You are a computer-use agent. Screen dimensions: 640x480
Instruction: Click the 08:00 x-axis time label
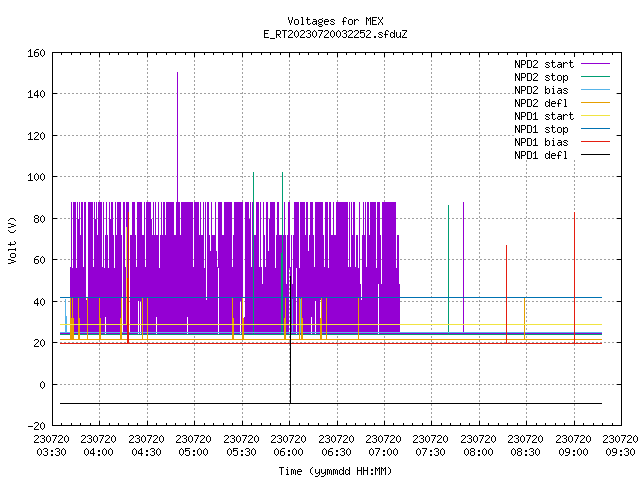(478, 452)
